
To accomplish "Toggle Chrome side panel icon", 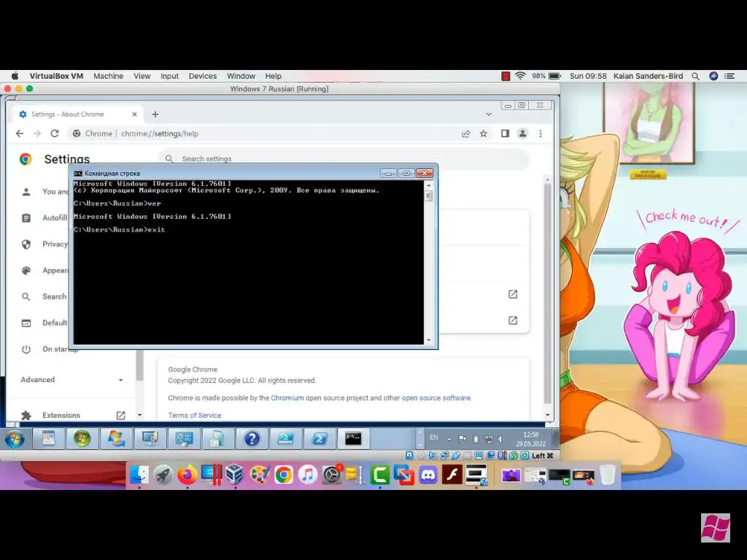I will (x=505, y=134).
